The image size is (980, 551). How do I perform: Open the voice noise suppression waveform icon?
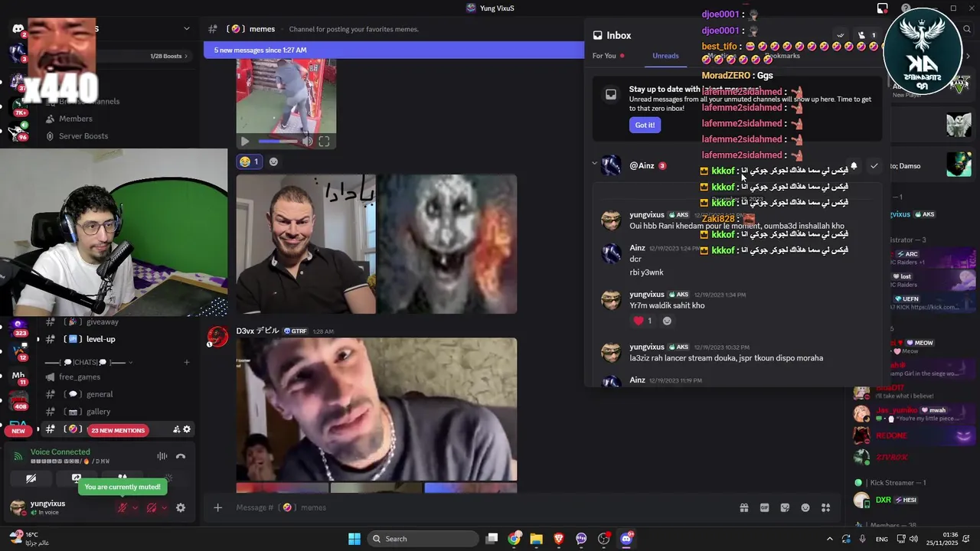(x=162, y=456)
